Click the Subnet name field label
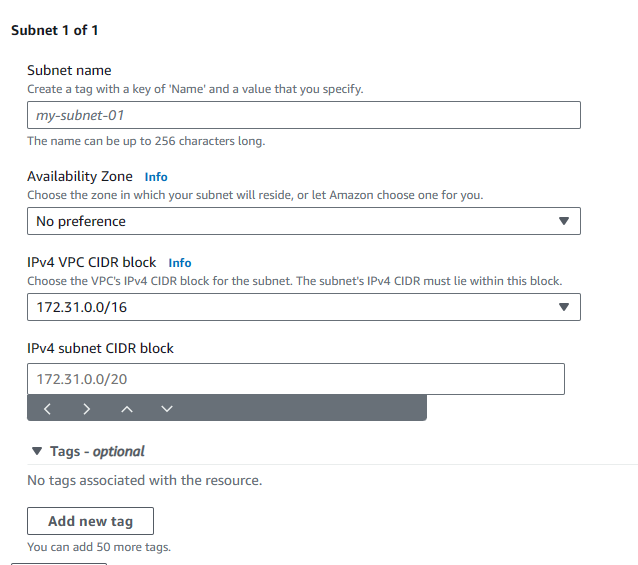 (69, 70)
